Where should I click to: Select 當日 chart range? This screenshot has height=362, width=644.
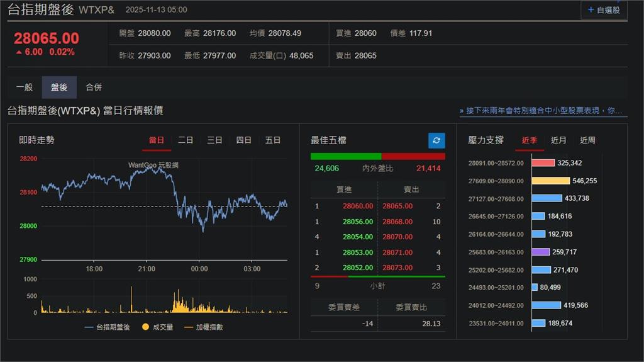[157, 140]
